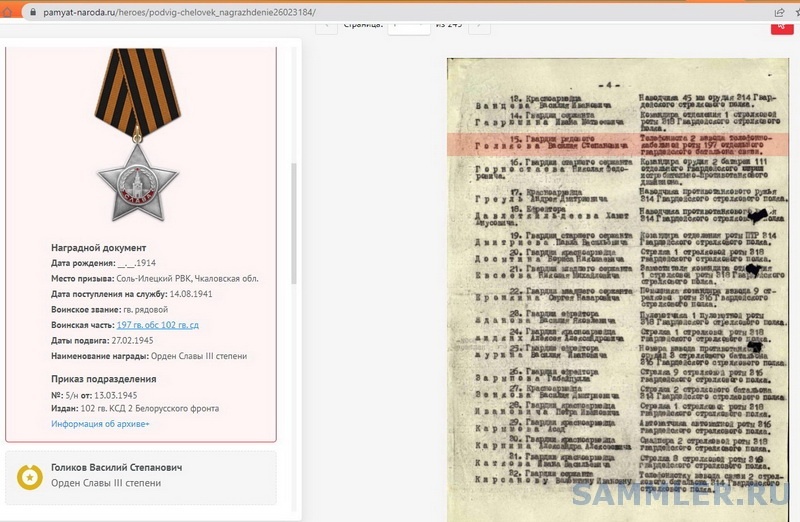Click 'Орден Славы III степени' text in award card

pyautogui.click(x=106, y=483)
